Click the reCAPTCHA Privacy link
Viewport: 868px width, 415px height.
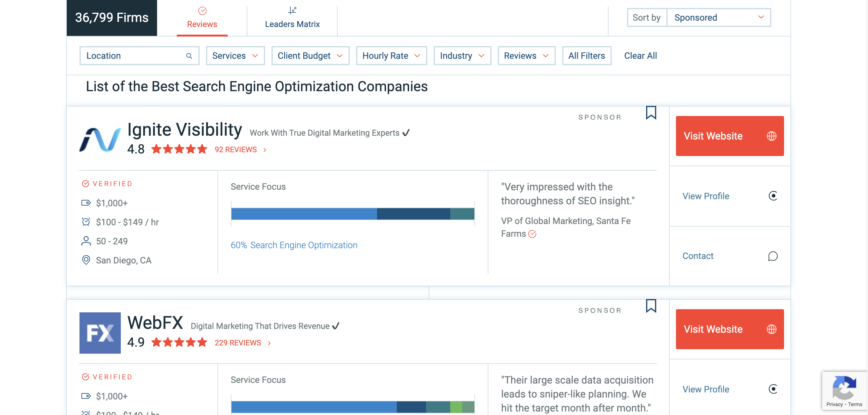834,404
